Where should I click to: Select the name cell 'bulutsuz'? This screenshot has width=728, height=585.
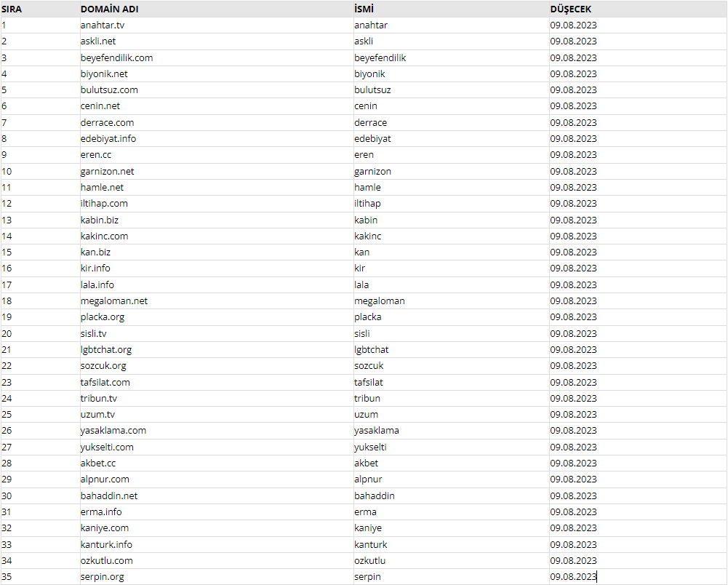click(x=372, y=89)
